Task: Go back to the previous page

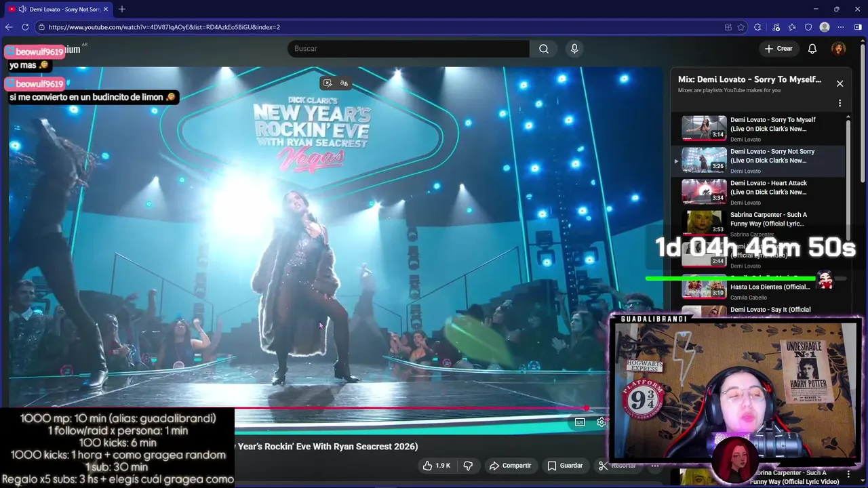Action: coord(9,27)
